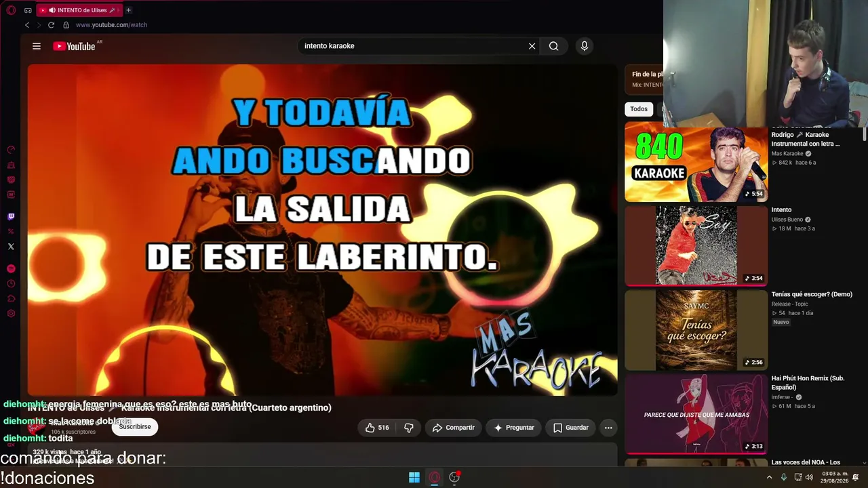Open network settings tray icon
Screen dimensions: 868x488
tap(798, 477)
